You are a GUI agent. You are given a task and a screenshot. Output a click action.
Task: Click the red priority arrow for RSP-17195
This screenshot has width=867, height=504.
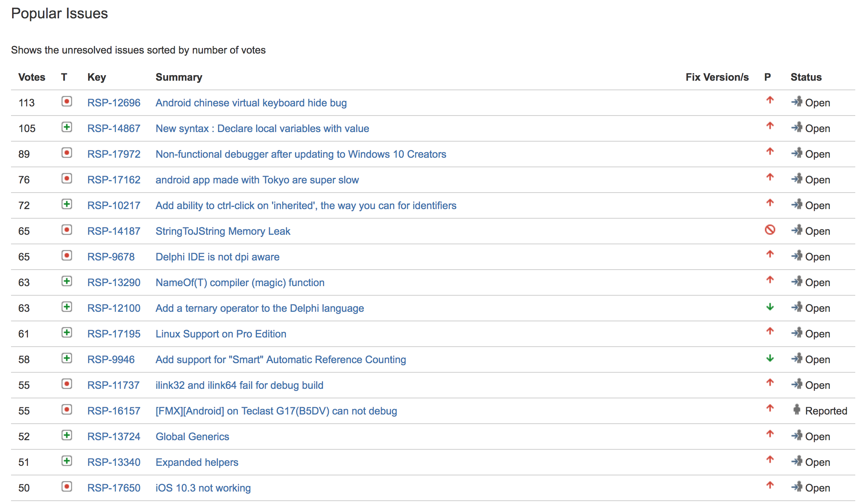(x=770, y=331)
